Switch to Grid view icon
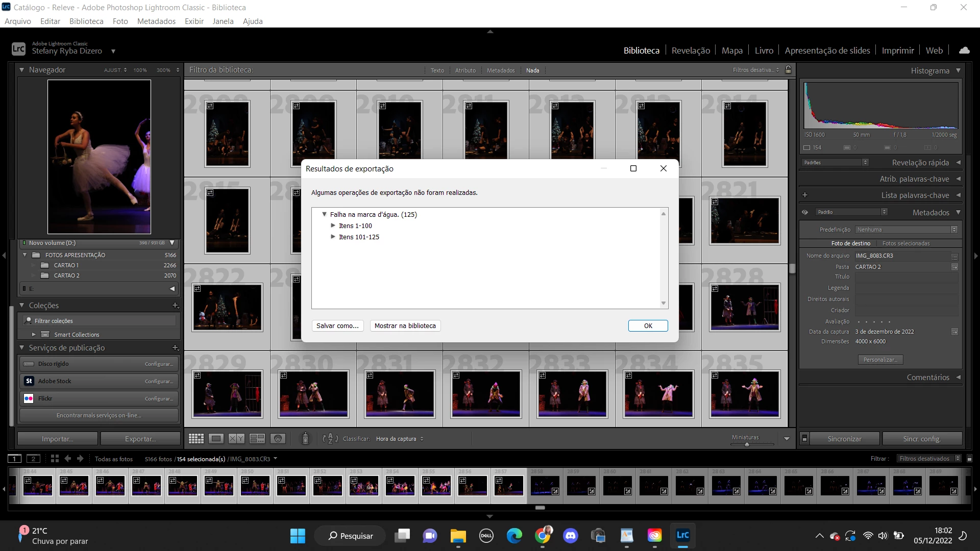 196,439
